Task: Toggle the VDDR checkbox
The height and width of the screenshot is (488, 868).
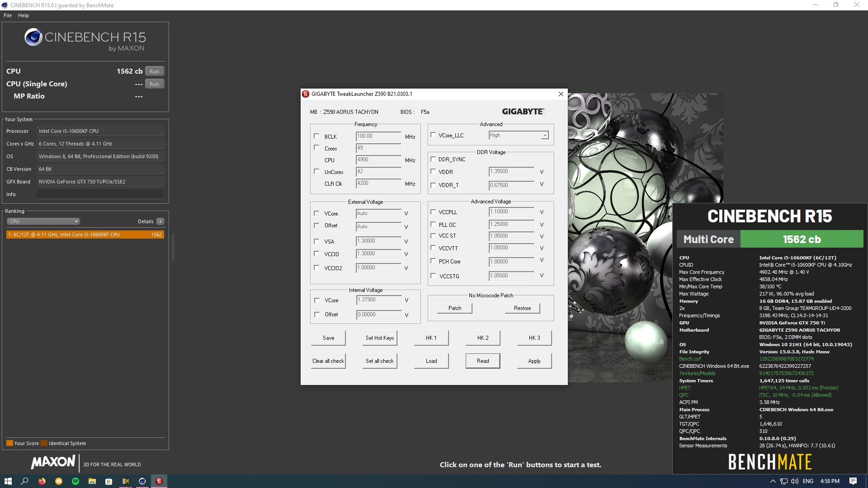Action: (x=433, y=172)
